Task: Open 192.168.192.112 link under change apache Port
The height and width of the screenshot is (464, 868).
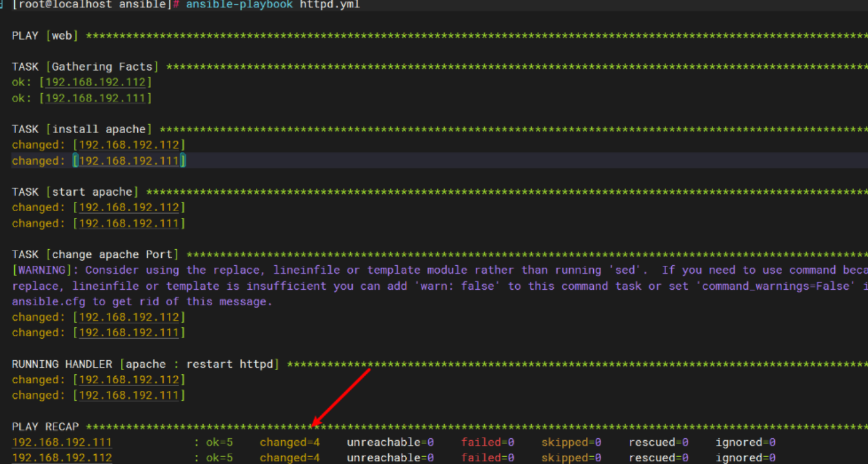Action: point(129,317)
